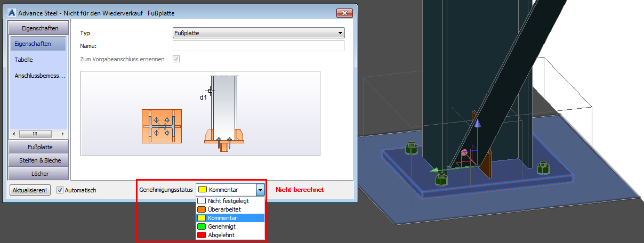Click the left arrow of sidebar scrollbar
The height and width of the screenshot is (243, 644).
[x=15, y=134]
